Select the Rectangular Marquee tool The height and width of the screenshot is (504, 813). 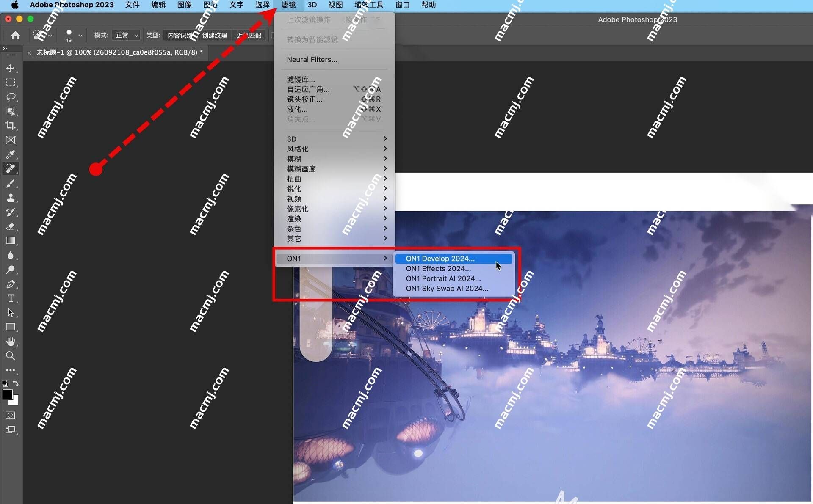coord(11,83)
